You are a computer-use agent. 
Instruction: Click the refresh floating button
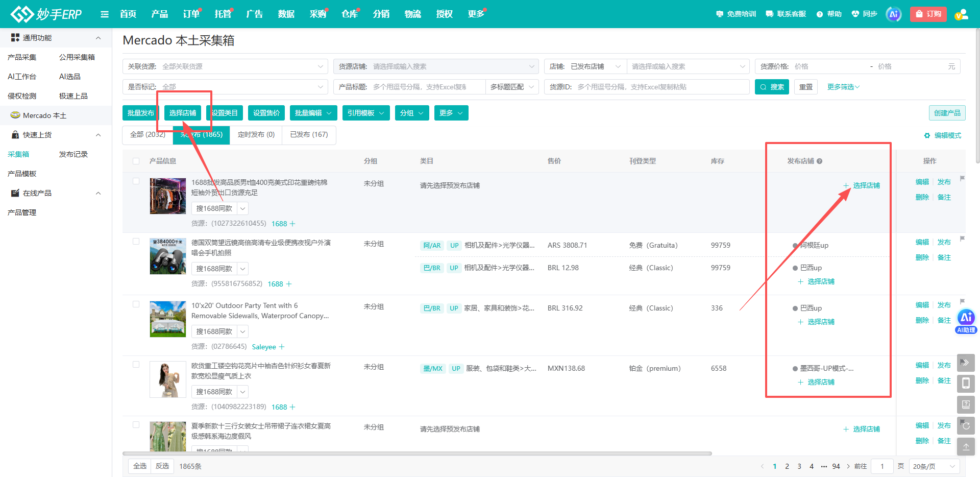[966, 425]
